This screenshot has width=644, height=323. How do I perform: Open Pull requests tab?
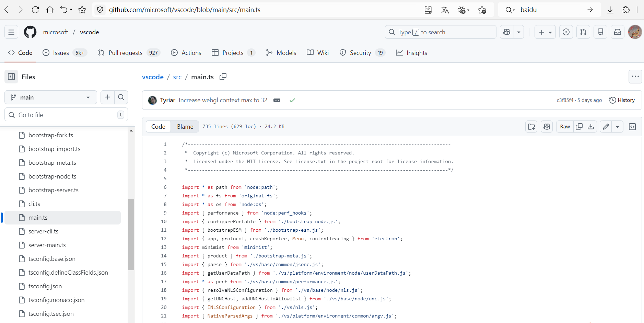[x=129, y=53]
